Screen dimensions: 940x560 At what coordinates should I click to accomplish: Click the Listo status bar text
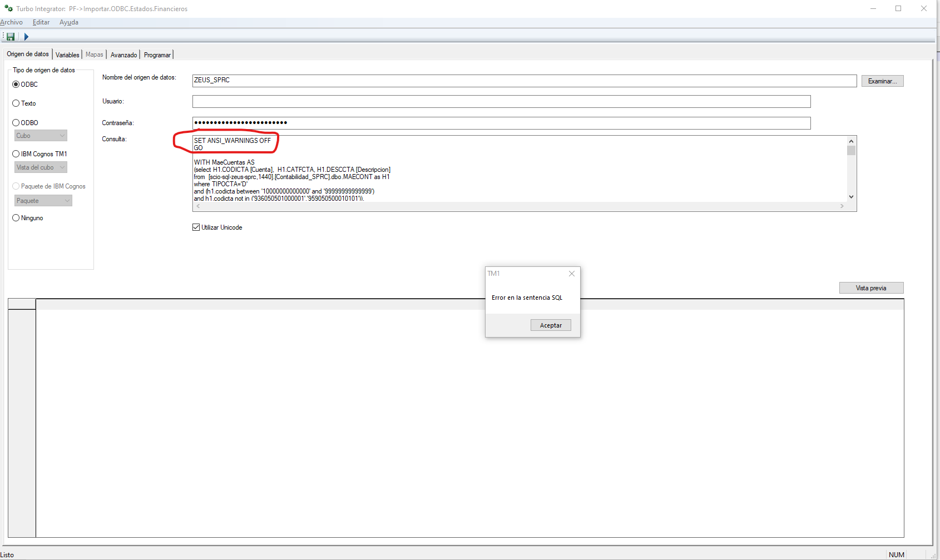(x=7, y=555)
